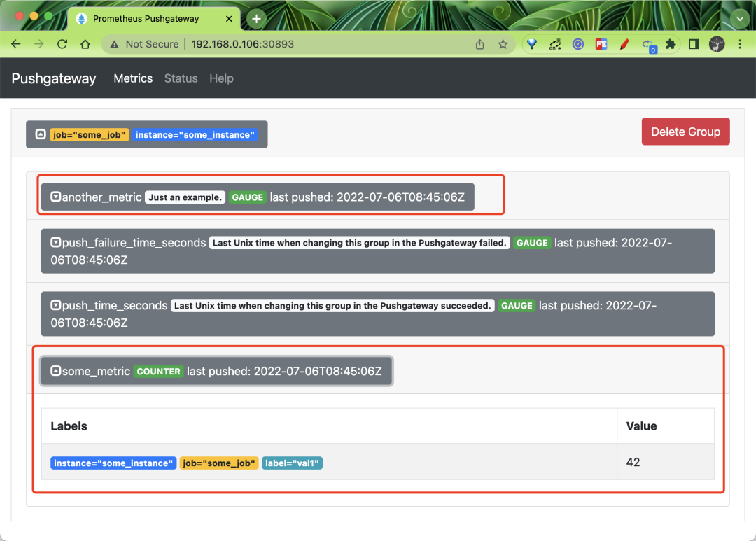This screenshot has width=756, height=541.
Task: Bookmark this page with the star icon
Action: pos(503,44)
